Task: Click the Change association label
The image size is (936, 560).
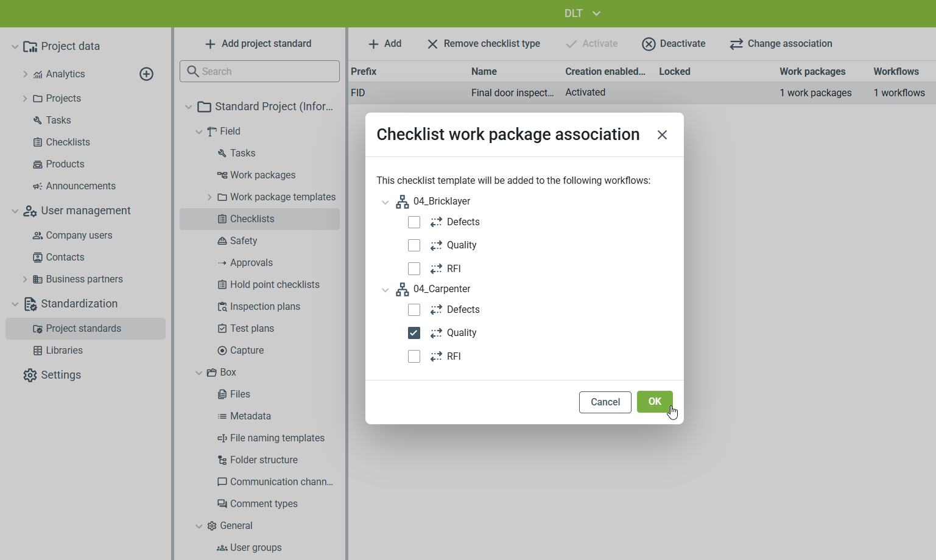Action: [790, 44]
